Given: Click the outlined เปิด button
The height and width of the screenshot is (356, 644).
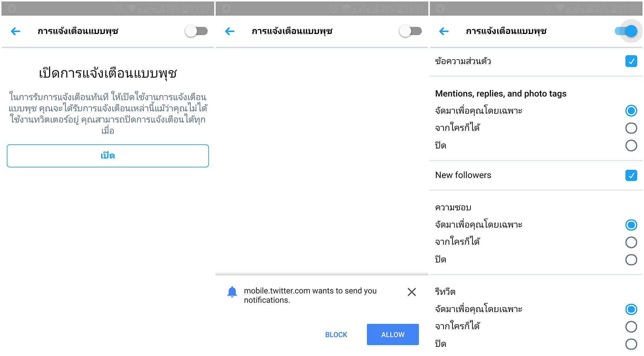Looking at the screenshot, I should coord(108,156).
